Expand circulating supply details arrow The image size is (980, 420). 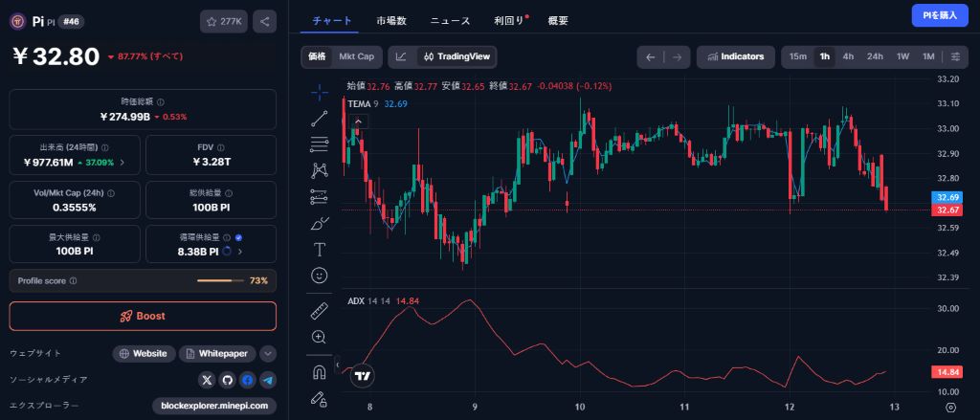click(240, 252)
